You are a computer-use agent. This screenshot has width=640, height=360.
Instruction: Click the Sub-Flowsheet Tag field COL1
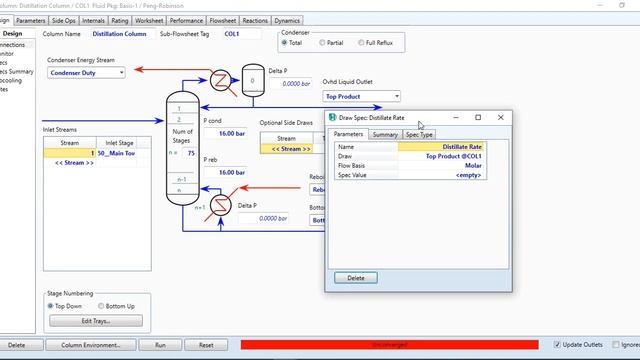click(241, 34)
